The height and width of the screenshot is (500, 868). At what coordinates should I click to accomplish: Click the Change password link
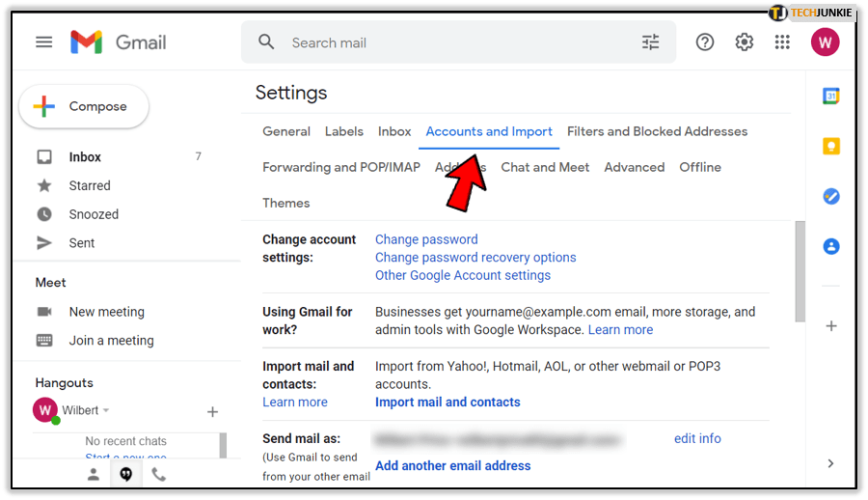coord(426,239)
